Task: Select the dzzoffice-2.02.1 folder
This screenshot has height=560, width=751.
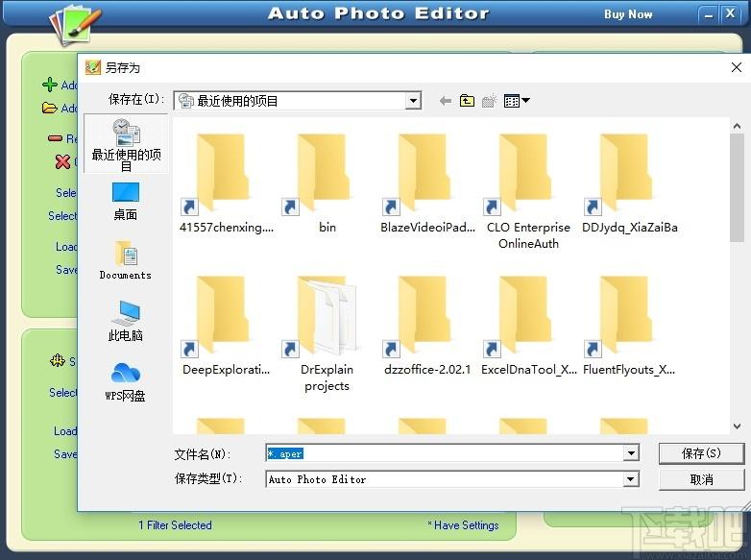Action: tap(427, 326)
